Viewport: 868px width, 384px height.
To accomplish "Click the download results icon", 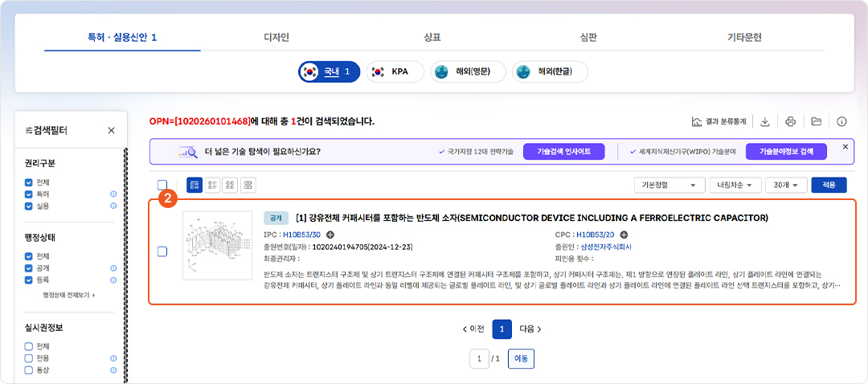I will (765, 121).
